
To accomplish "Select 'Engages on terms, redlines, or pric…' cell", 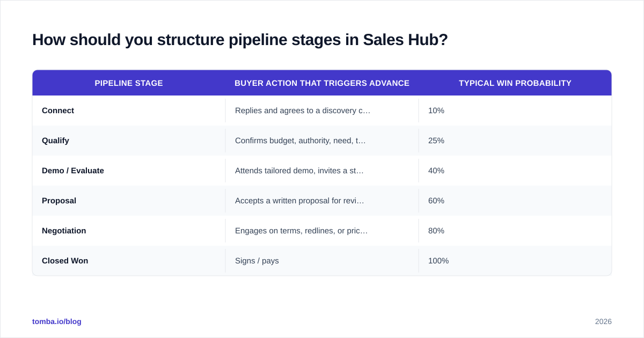I will (322, 231).
